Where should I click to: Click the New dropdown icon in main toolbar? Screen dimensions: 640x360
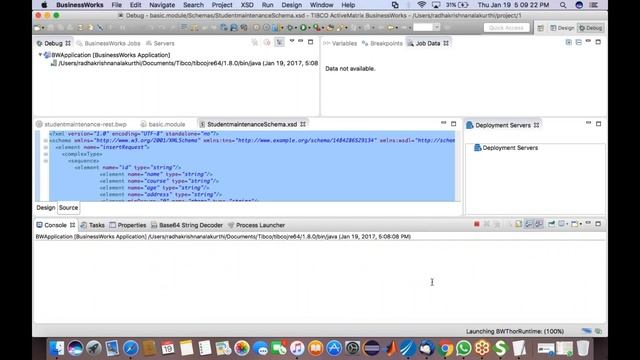point(38,28)
